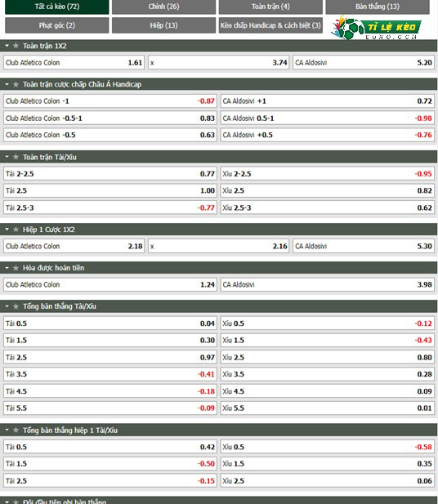Choose Tài 1.5 at 0.30
Screen dimensions: 438x504
(x=110, y=340)
